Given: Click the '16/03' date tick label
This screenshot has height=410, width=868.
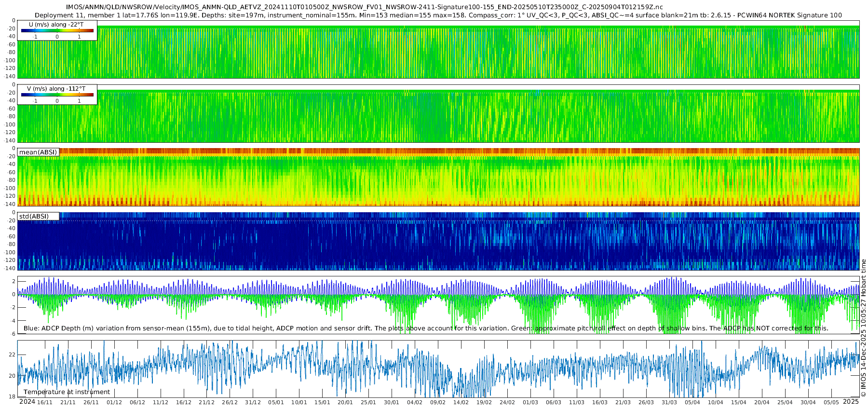Looking at the screenshot, I should 600,402.
